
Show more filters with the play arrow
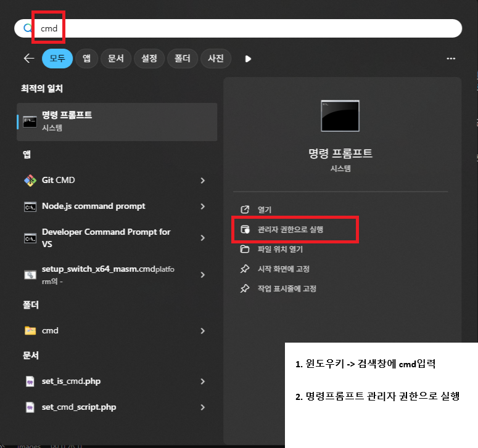click(248, 59)
